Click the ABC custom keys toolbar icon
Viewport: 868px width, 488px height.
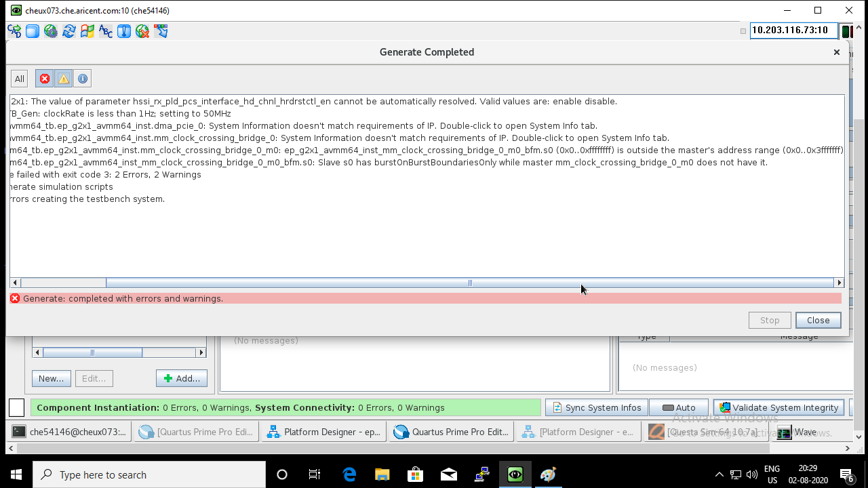106,31
